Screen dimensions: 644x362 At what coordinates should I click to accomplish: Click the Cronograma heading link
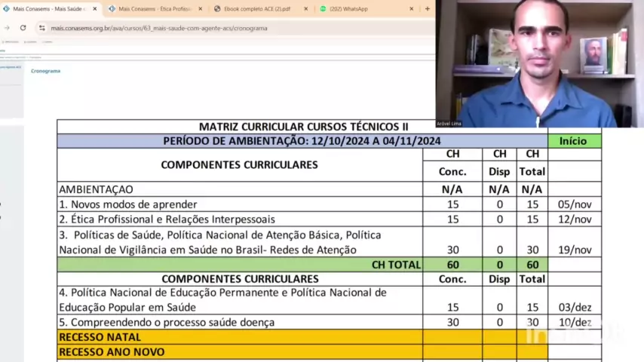click(x=45, y=71)
